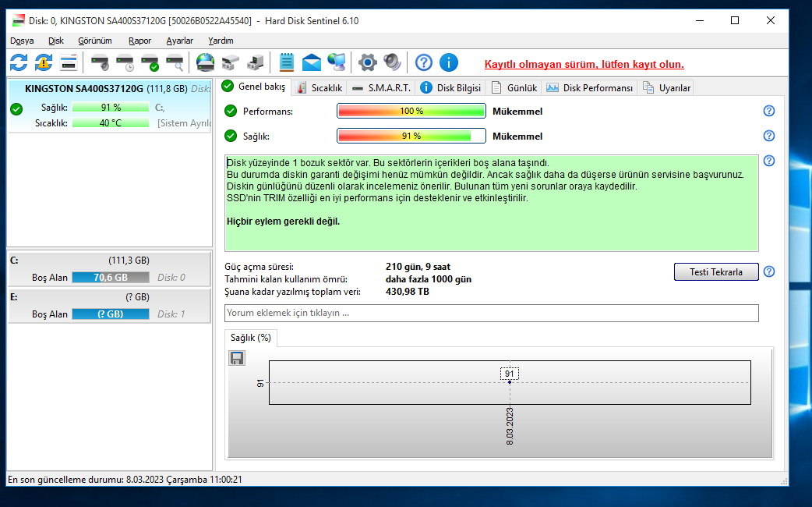Click the floppy disk save chart icon
The image size is (812, 507).
(x=237, y=358)
